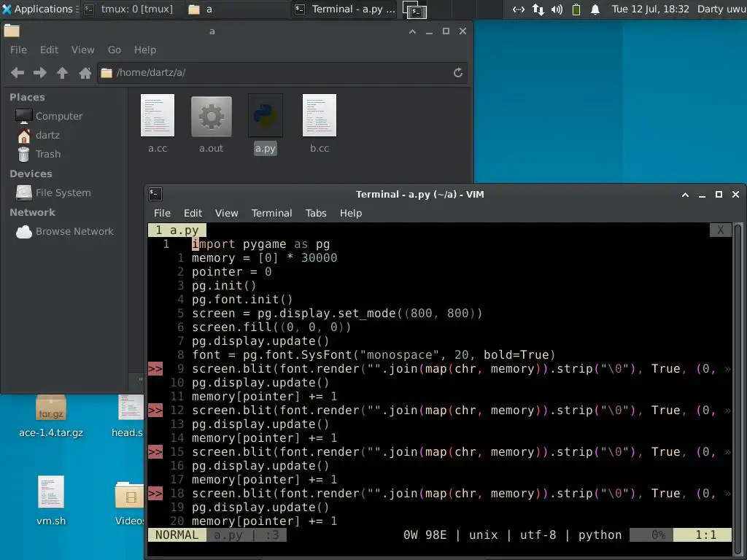This screenshot has height=560, width=747.
Task: Open the Help menu in the Terminal window
Action: (351, 213)
